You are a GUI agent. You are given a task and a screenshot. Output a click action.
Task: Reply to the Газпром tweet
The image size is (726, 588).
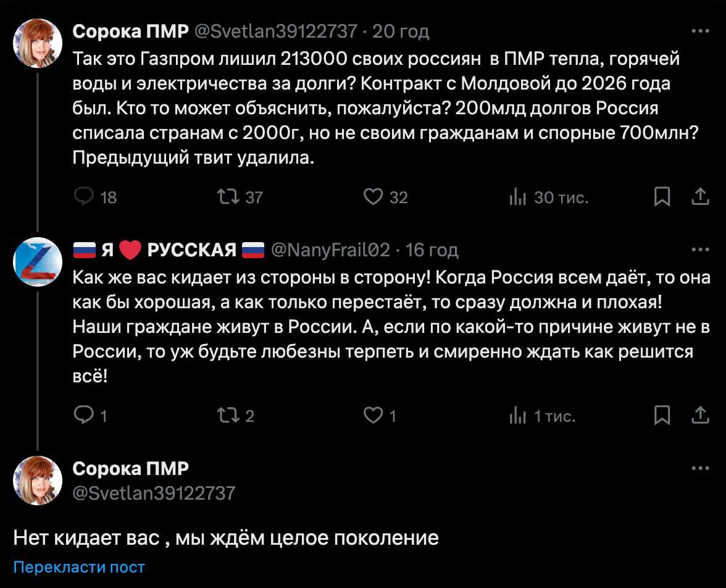pos(83,197)
